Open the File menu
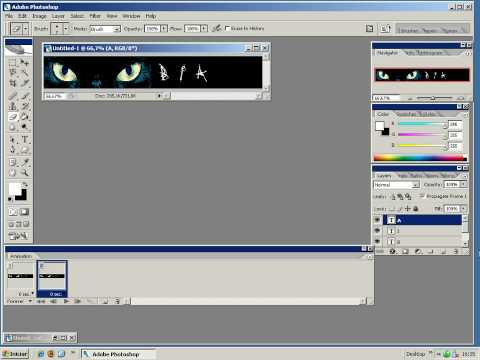Screen dimensions: 480x360 pos(9,16)
